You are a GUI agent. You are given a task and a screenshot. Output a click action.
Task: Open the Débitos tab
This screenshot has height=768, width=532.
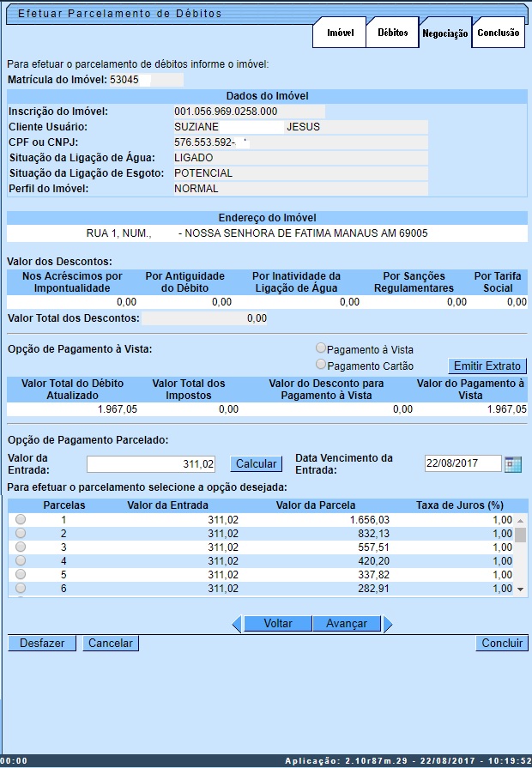pyautogui.click(x=392, y=33)
